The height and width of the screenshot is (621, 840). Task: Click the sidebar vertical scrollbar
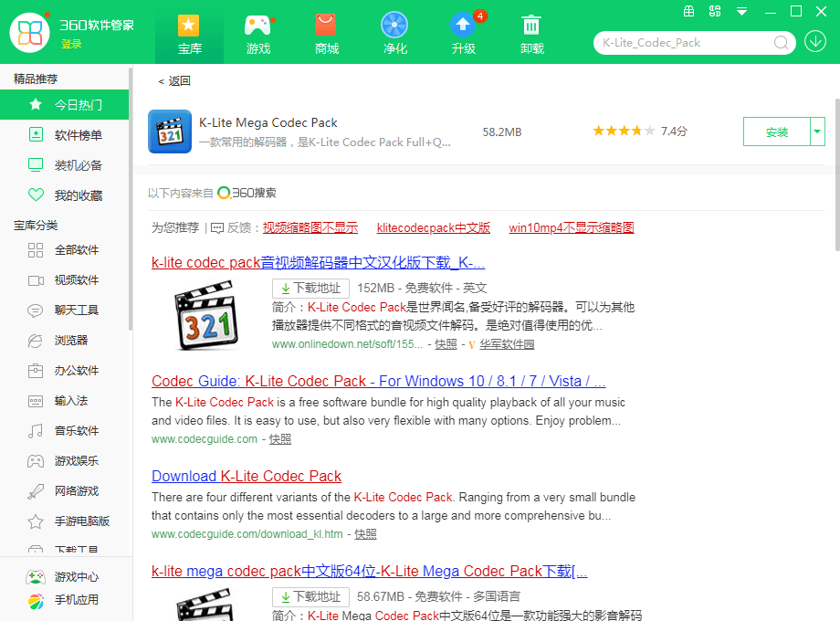click(x=131, y=198)
